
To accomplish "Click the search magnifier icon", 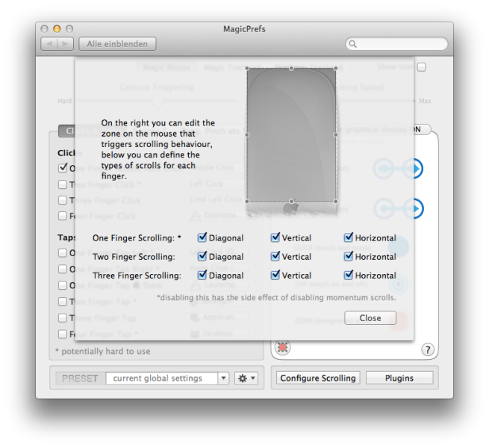I will click(x=352, y=43).
